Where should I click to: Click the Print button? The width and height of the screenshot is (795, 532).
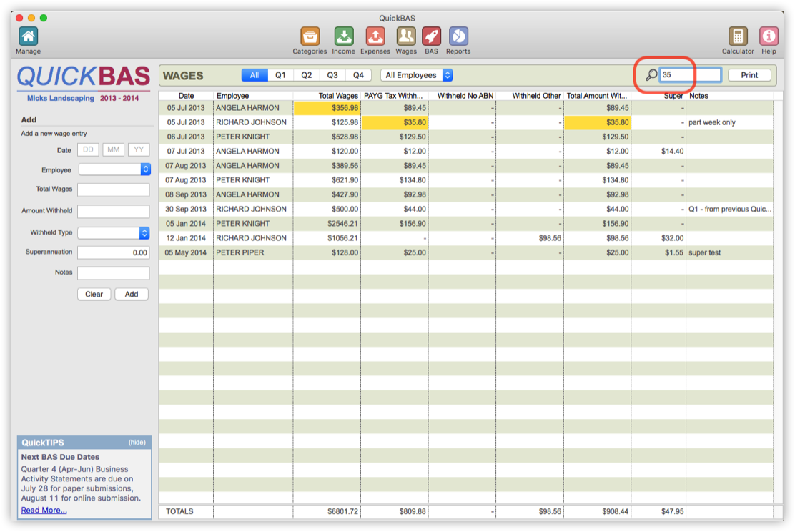[x=749, y=74]
